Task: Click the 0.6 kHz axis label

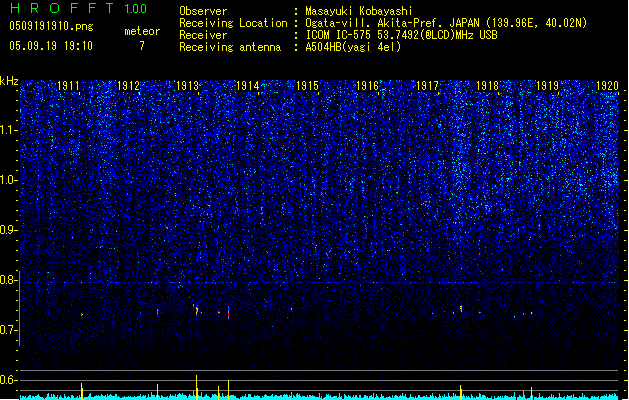Action: pos(8,380)
